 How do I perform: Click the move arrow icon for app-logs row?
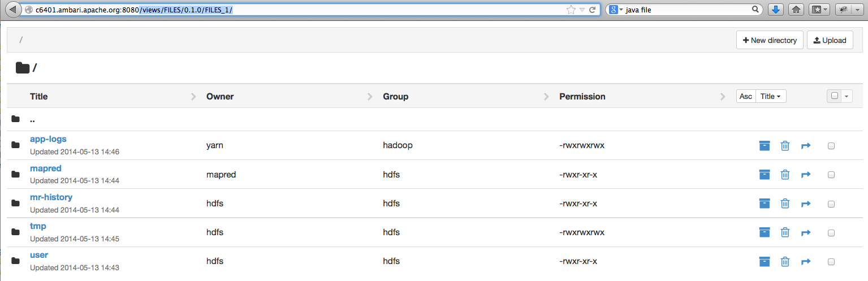806,146
